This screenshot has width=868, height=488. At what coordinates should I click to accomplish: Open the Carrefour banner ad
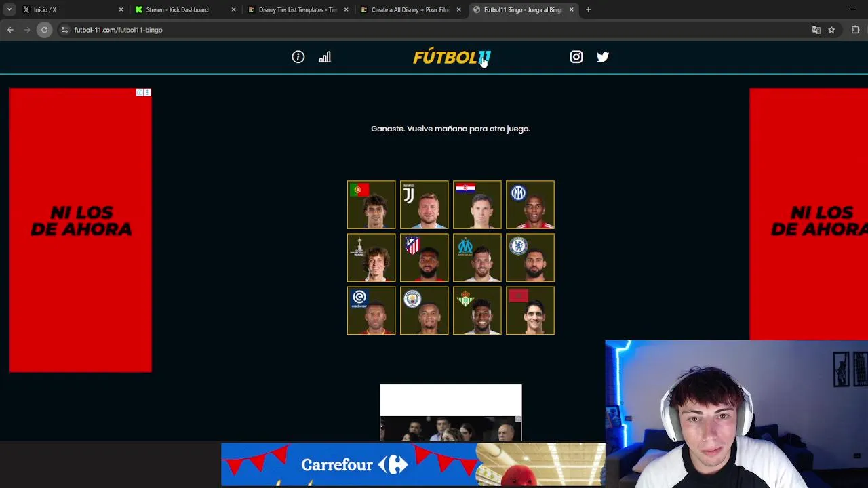click(413, 464)
